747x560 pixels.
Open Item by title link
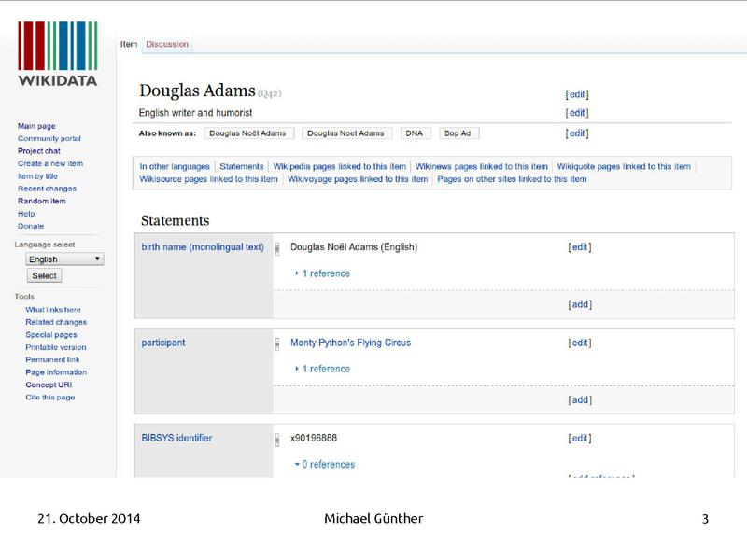point(37,176)
